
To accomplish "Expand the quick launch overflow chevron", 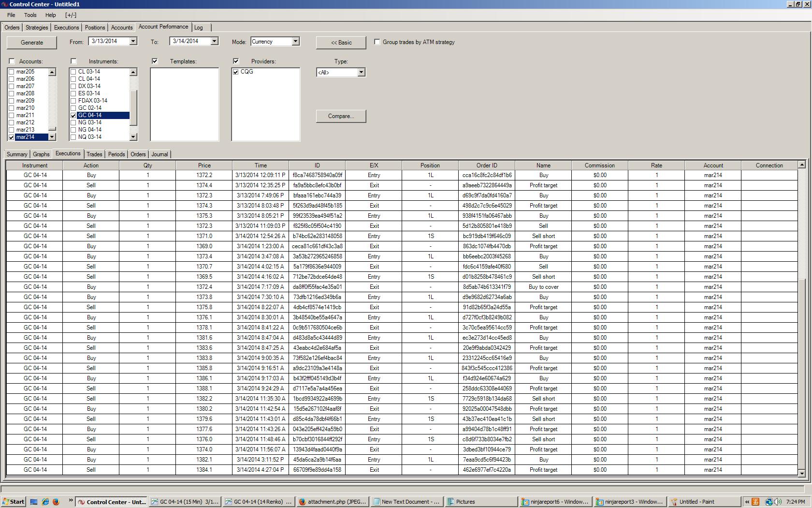I will [71, 501].
